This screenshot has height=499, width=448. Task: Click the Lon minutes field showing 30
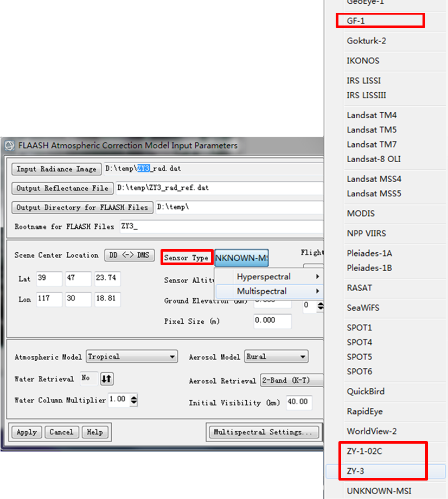click(78, 299)
